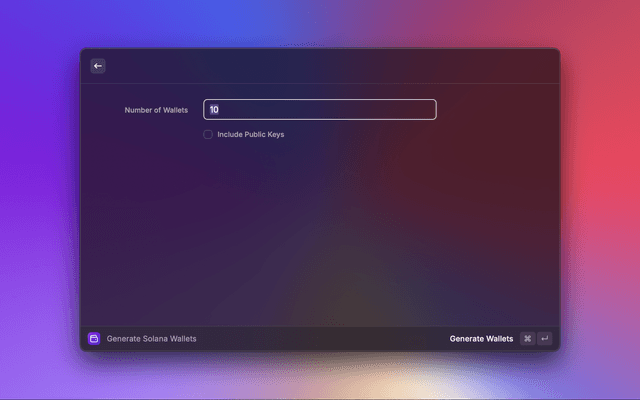
Task: Click the highlighted value 10 in the field
Action: (214, 110)
